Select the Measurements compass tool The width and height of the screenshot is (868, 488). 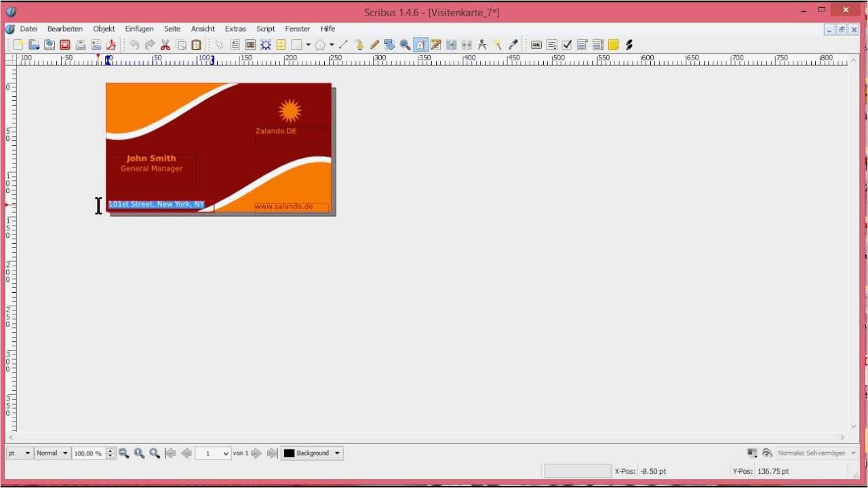pos(482,45)
